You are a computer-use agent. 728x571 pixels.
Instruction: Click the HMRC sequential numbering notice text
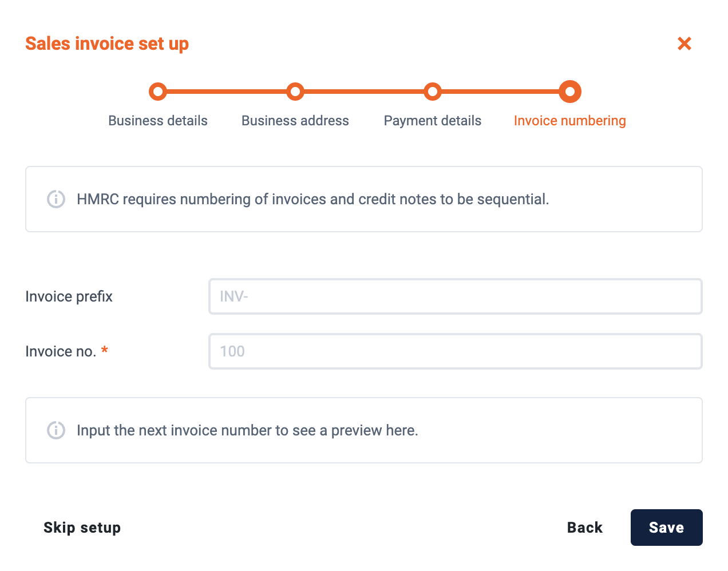click(313, 199)
